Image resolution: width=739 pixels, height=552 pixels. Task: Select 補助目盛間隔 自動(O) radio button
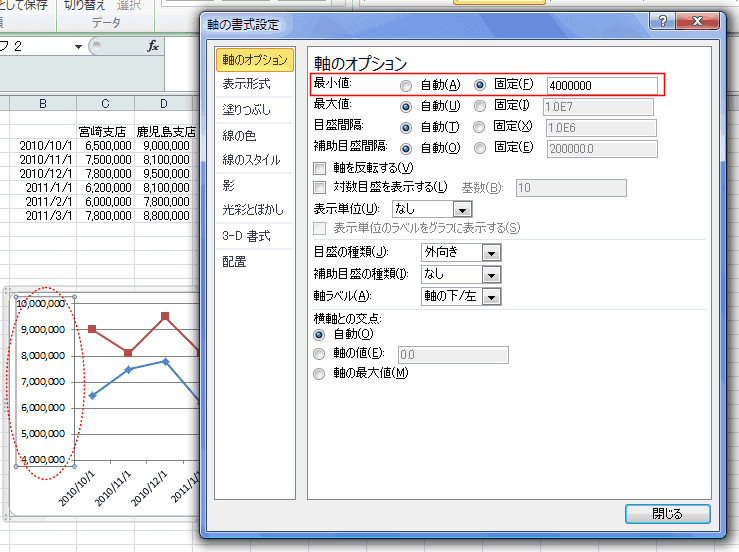405,149
